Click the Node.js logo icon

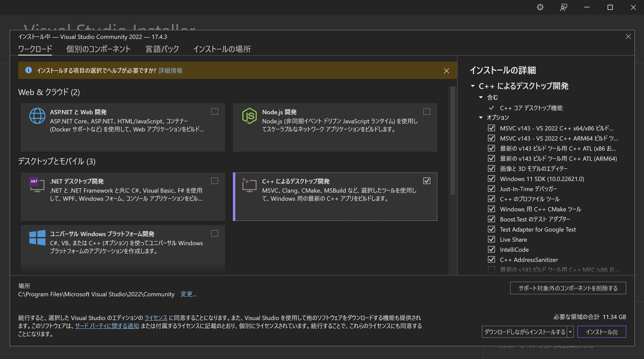click(249, 116)
